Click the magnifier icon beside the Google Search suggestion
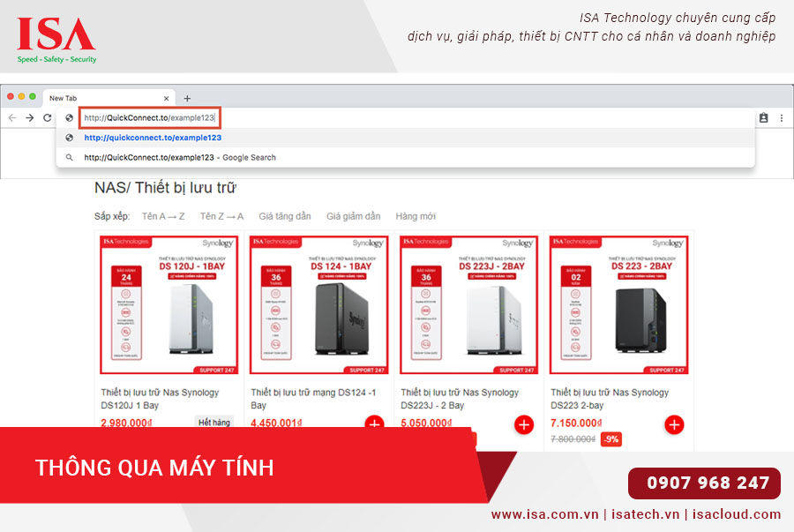Viewport: 794px width, 532px height. [x=70, y=157]
